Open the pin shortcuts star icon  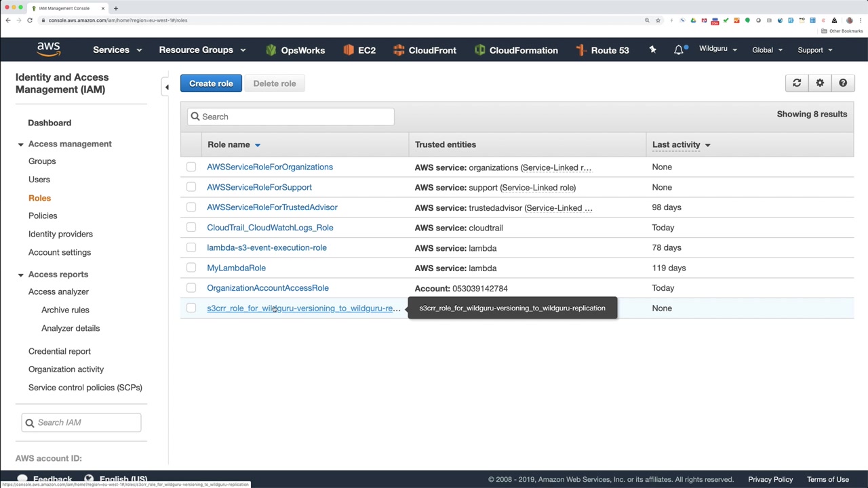(x=652, y=49)
